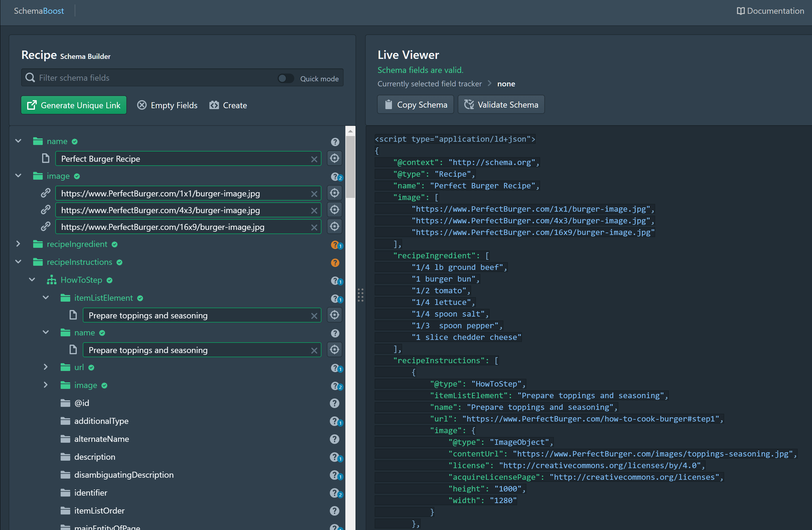This screenshot has height=530, width=812.
Task: Click the Create button
Action: (228, 105)
